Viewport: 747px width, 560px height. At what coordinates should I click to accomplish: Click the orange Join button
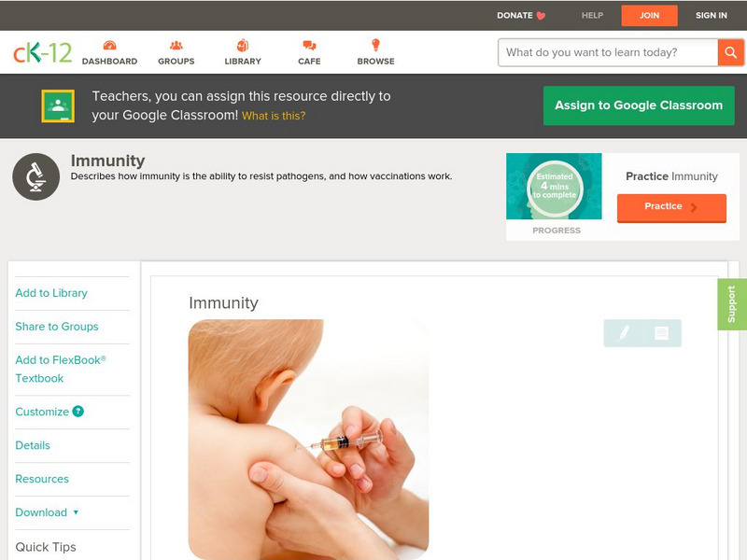pos(649,16)
